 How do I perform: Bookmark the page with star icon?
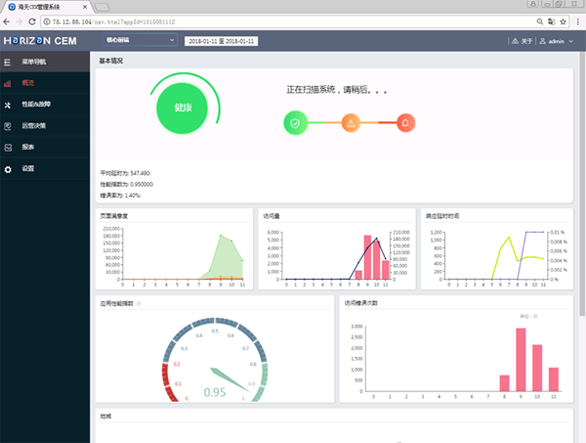[563, 22]
